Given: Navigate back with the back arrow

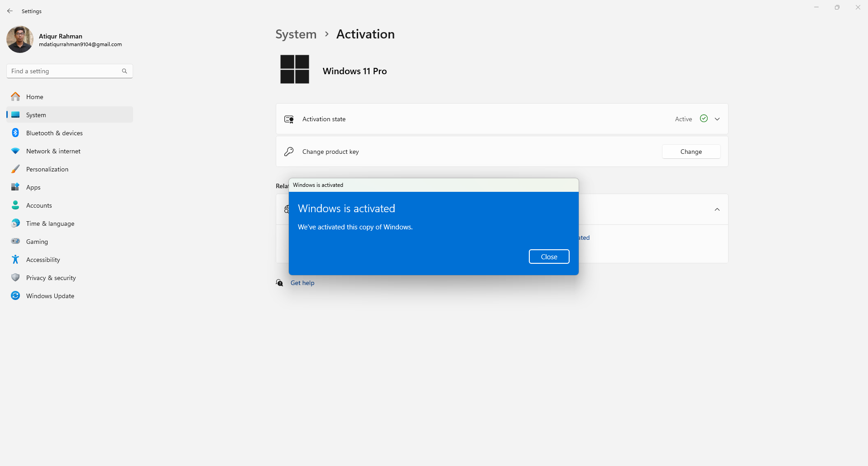Looking at the screenshot, I should tap(10, 11).
